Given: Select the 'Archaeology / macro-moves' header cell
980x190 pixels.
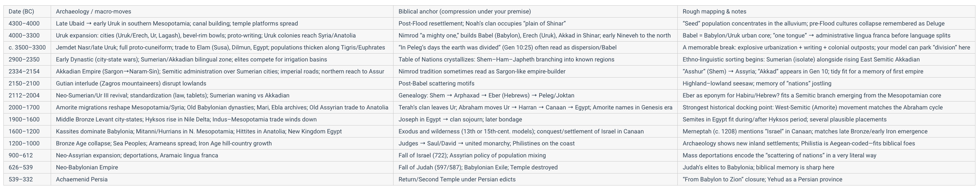Looking at the screenshot, I should click(222, 11).
